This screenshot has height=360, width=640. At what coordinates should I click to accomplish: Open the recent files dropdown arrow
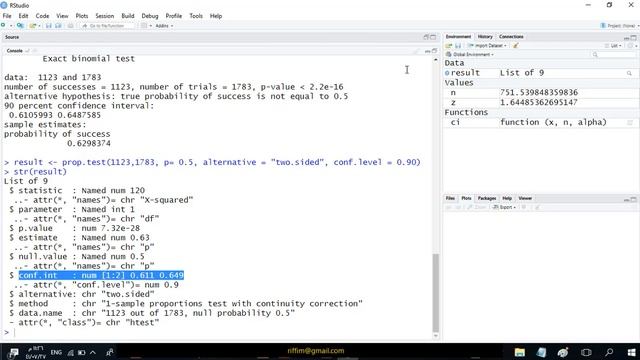pos(40,26)
